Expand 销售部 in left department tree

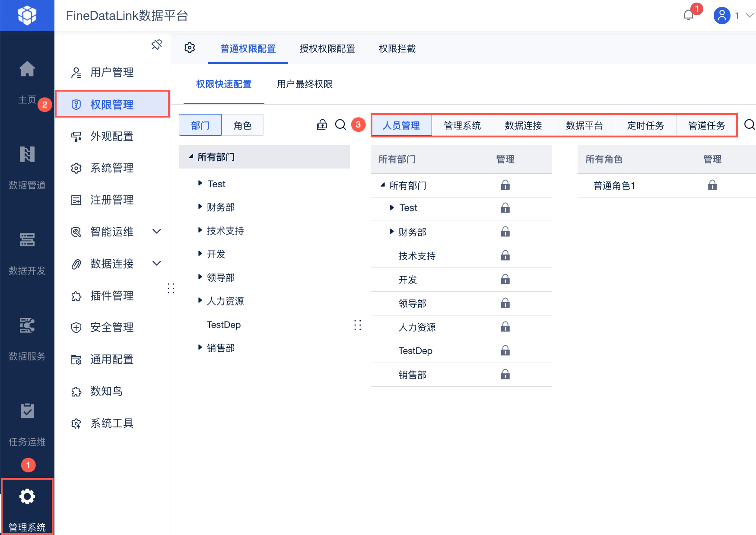200,347
